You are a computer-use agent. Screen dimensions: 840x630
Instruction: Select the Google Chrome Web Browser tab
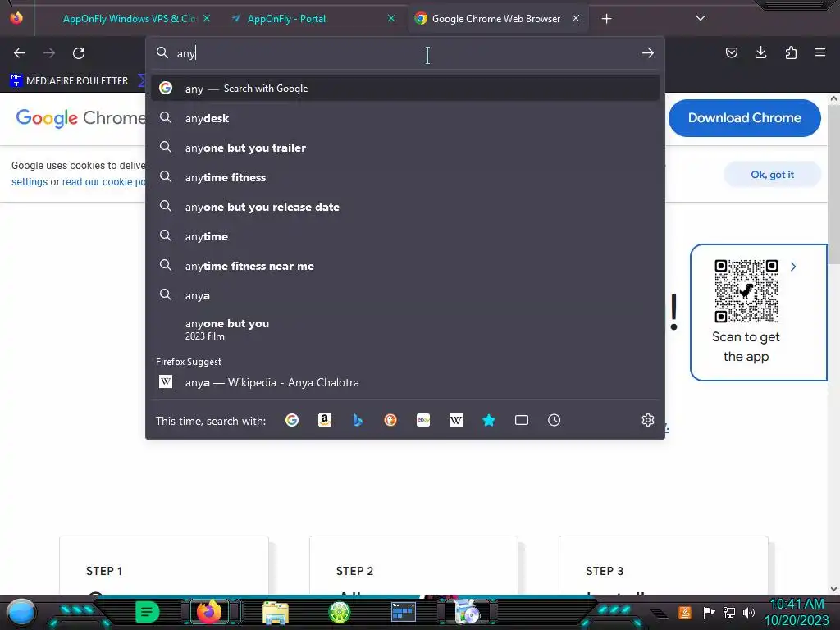(x=495, y=19)
